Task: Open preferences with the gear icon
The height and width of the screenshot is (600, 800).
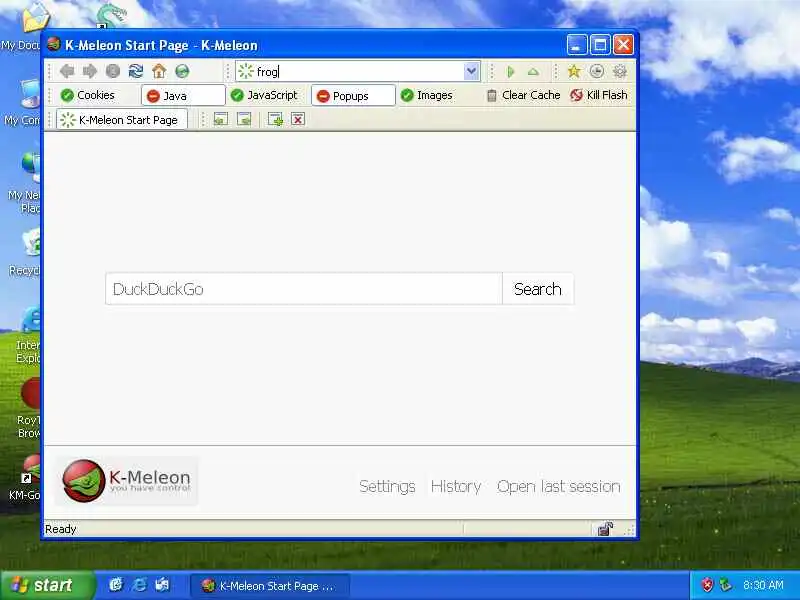Action: 620,71
